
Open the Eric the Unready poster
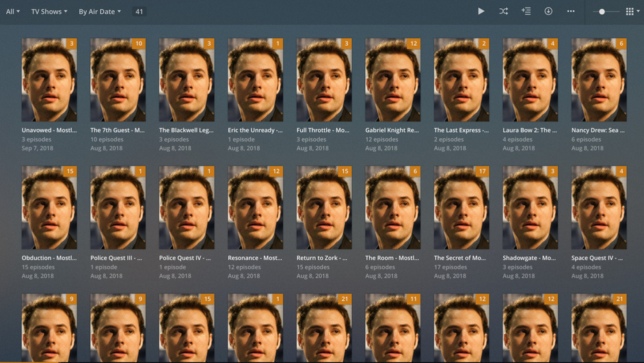256,80
